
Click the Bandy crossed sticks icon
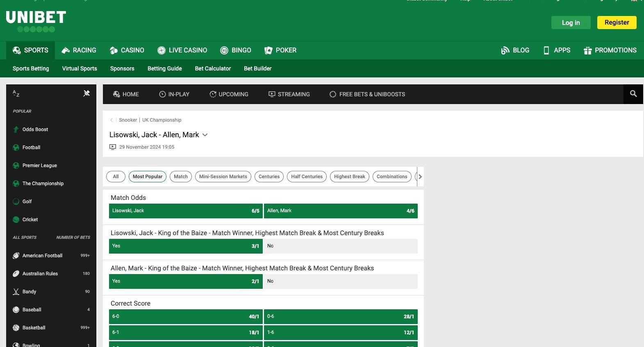(x=16, y=292)
